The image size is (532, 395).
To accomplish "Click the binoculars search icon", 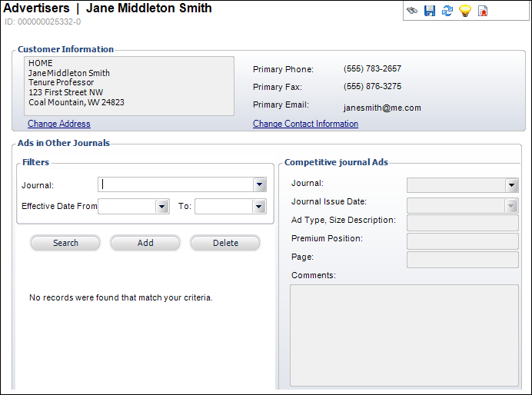I will (413, 11).
